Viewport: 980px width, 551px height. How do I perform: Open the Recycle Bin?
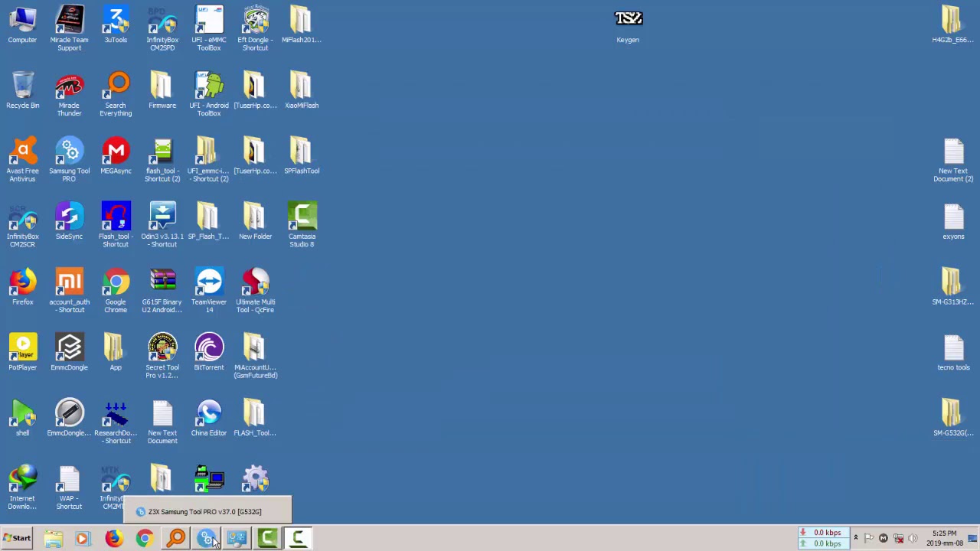[22, 90]
